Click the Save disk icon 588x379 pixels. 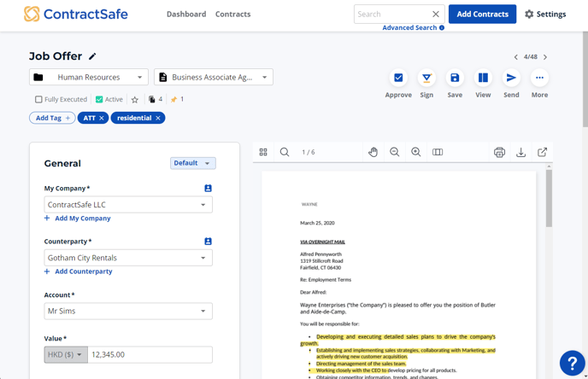click(x=455, y=78)
